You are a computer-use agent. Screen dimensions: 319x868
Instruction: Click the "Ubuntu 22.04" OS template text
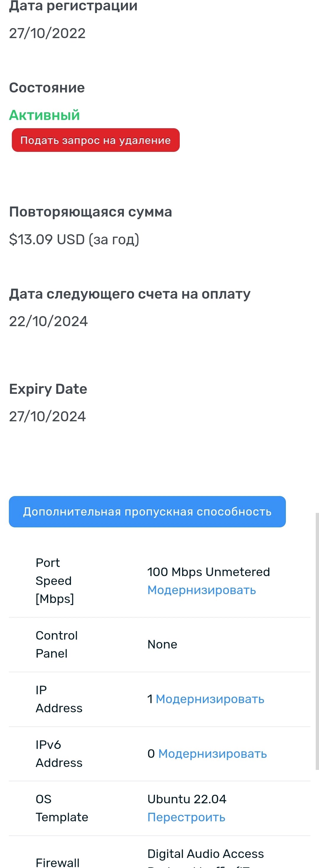187,799
